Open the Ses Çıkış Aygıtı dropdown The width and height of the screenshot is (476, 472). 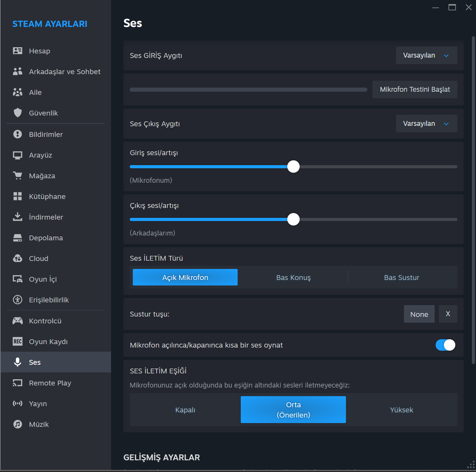tap(427, 123)
